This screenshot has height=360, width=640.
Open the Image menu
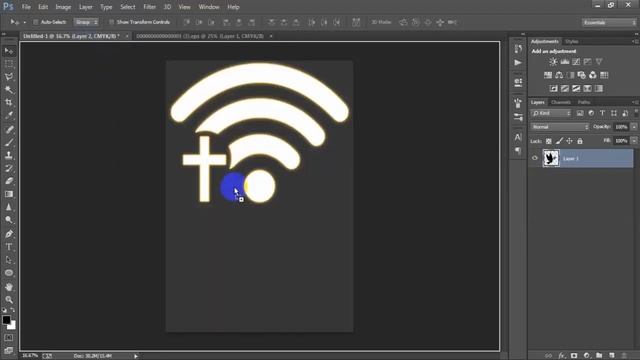point(63,7)
